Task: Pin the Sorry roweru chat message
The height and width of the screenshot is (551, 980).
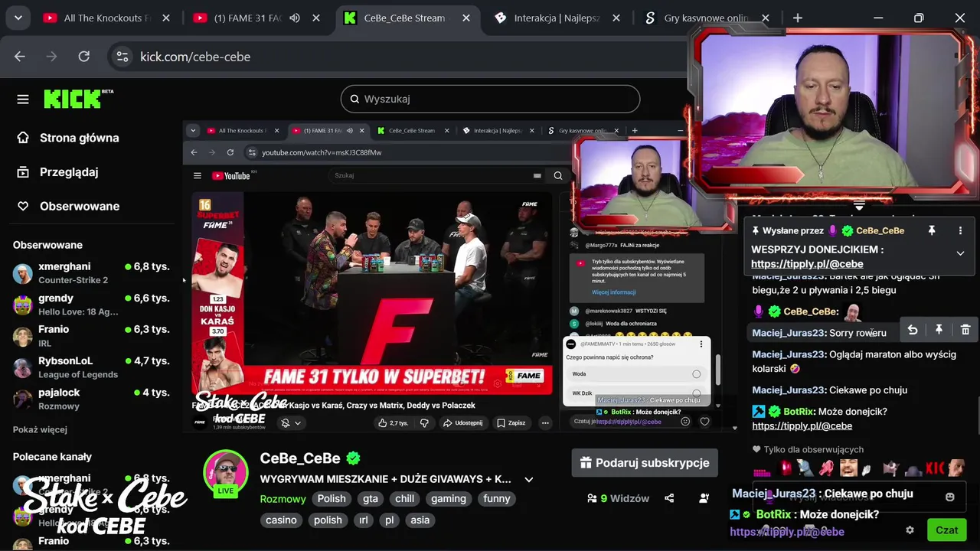Action: [939, 330]
